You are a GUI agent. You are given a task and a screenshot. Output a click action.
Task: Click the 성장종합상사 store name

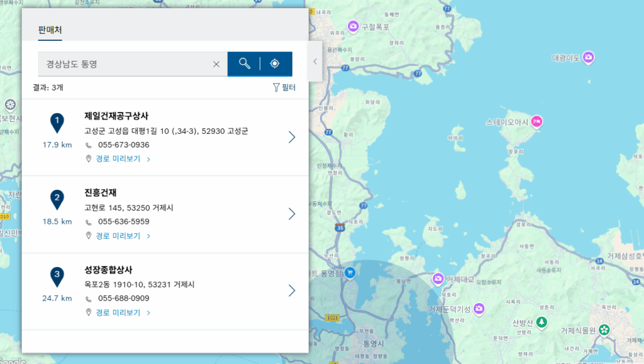pyautogui.click(x=108, y=270)
